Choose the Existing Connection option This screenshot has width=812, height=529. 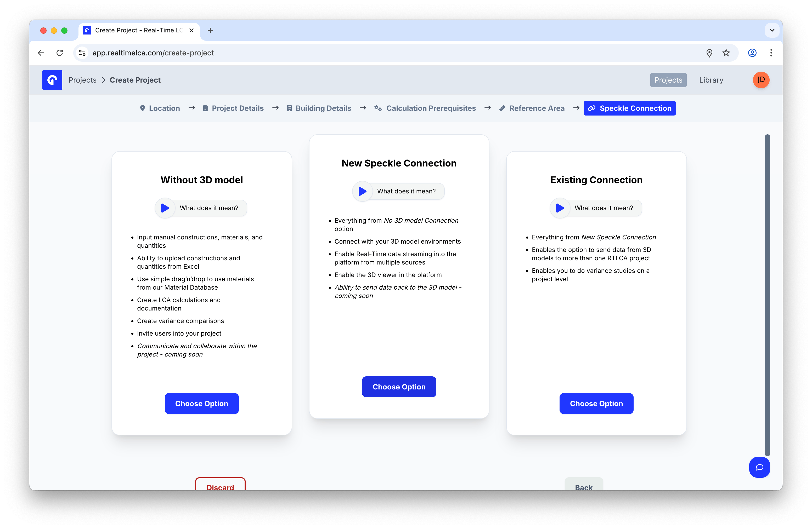(x=596, y=404)
